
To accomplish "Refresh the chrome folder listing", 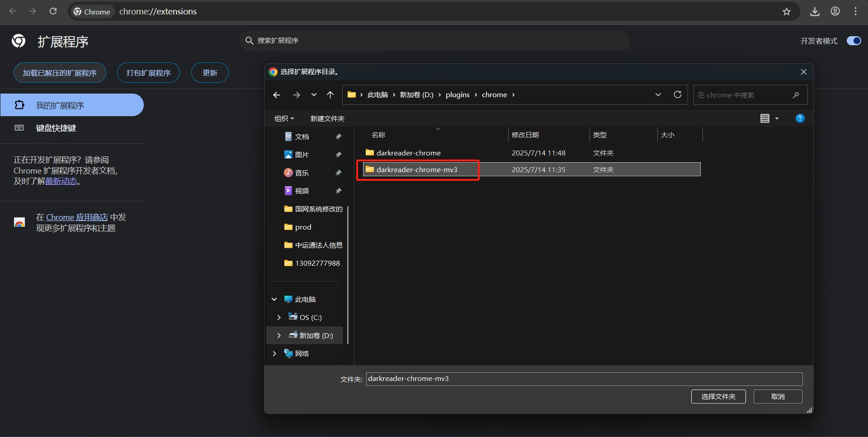I will point(678,95).
